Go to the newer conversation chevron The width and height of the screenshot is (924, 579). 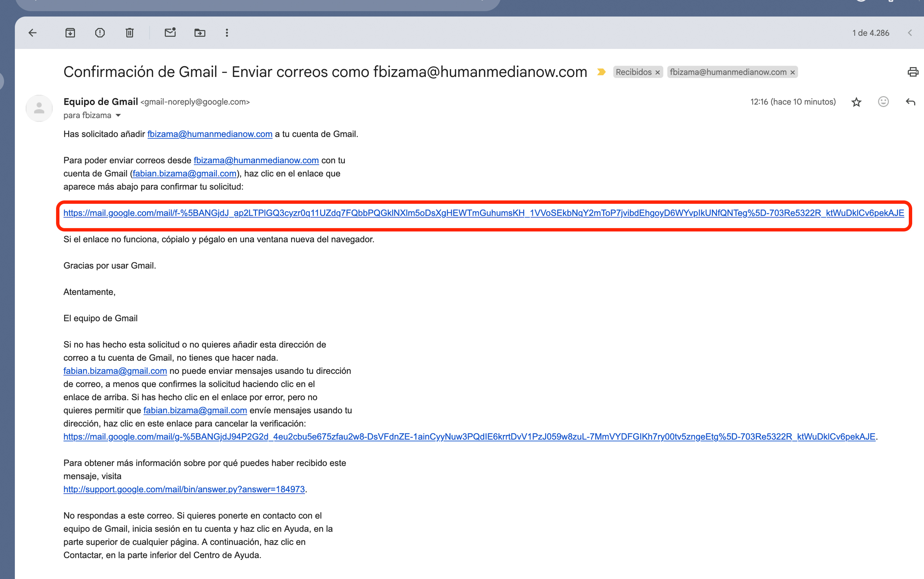910,33
